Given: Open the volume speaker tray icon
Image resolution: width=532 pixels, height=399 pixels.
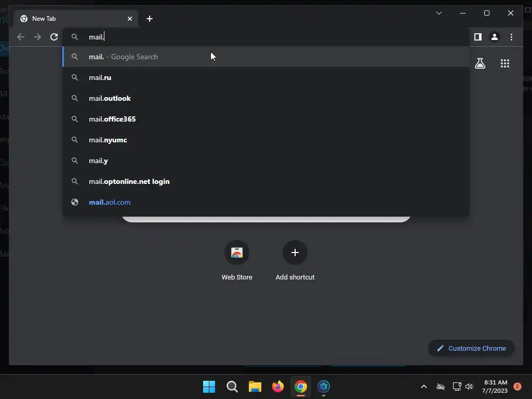Looking at the screenshot, I should click(x=469, y=387).
